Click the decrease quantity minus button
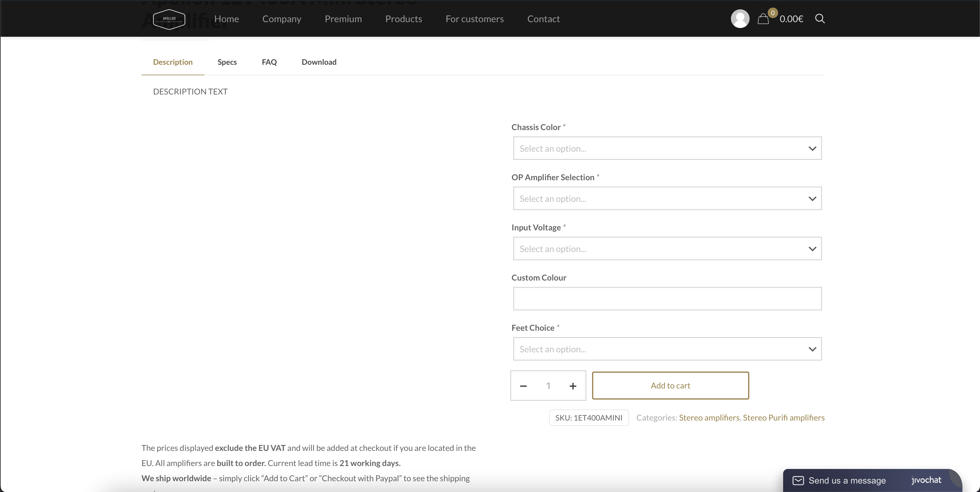This screenshot has height=492, width=980. 523,385
